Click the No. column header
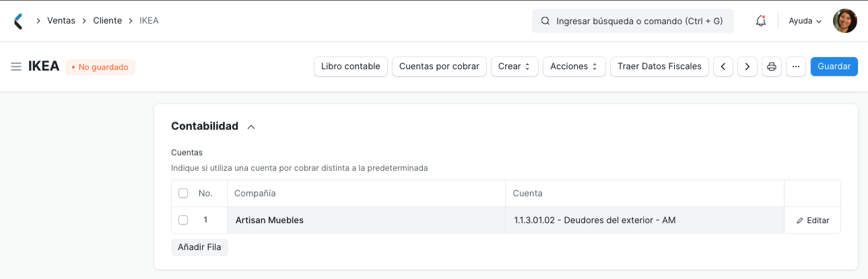The image size is (868, 279). coord(205,194)
